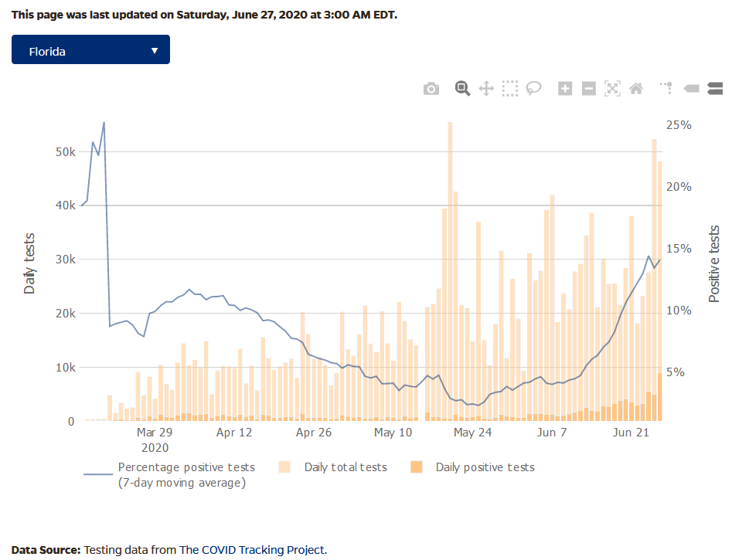Click the Jun 7 x-axis label
The image size is (749, 560).
(552, 433)
